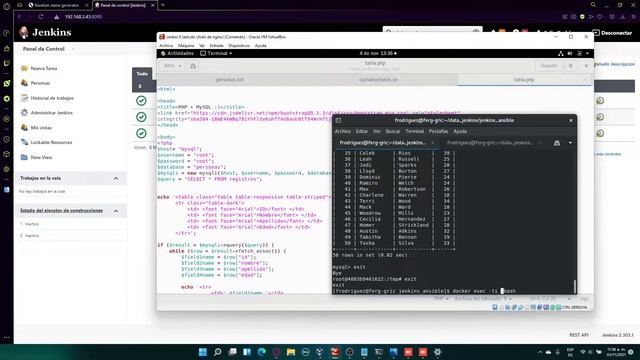Open the browser sidebar history clock icon
Screen dimensions: 640x360
point(7,139)
